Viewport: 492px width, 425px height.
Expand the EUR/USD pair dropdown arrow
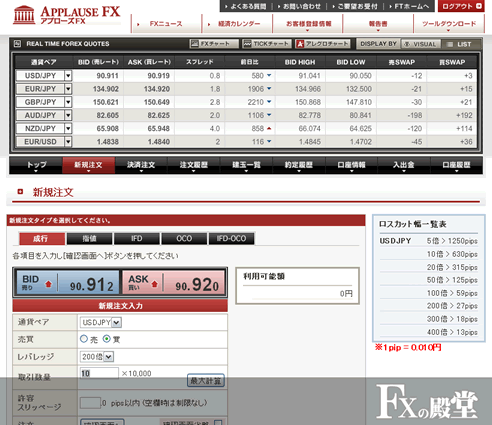tap(68, 142)
